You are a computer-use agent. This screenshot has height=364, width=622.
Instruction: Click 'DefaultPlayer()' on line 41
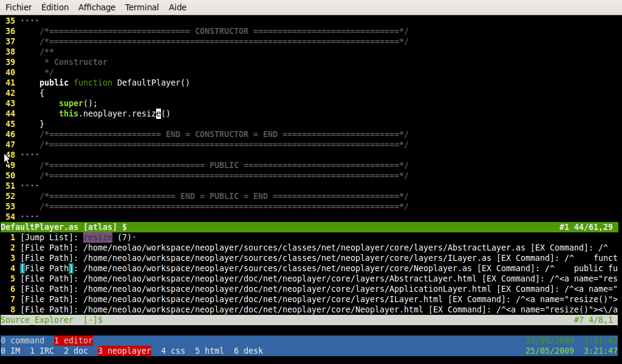pos(154,83)
